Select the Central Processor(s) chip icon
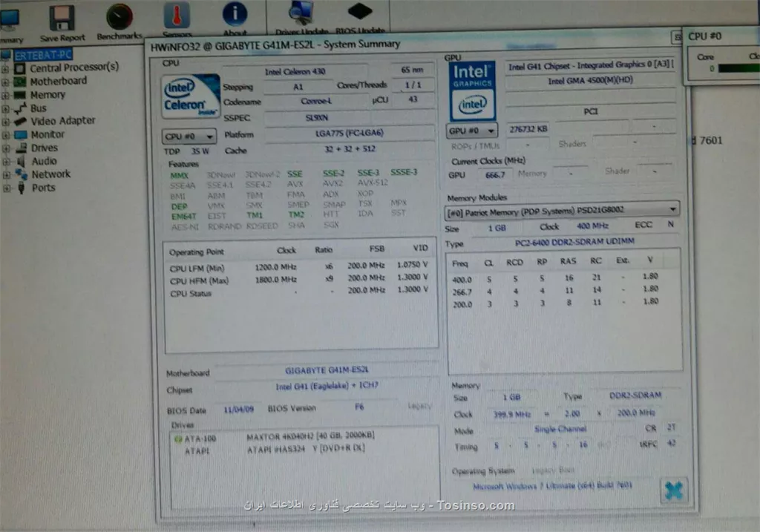 (19, 68)
